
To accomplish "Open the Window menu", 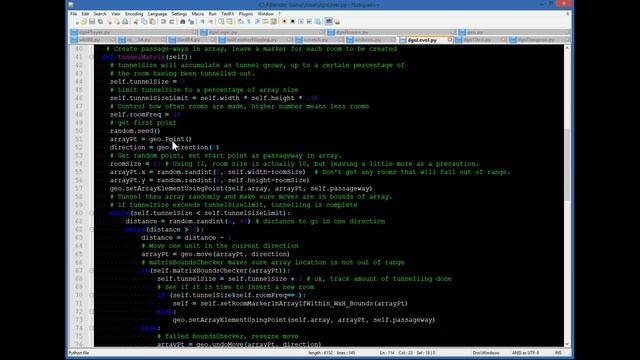I will (x=265, y=14).
